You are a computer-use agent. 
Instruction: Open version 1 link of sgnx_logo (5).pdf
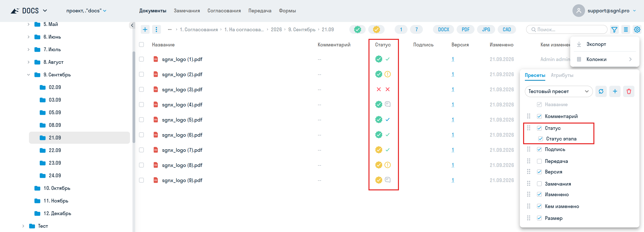453,120
